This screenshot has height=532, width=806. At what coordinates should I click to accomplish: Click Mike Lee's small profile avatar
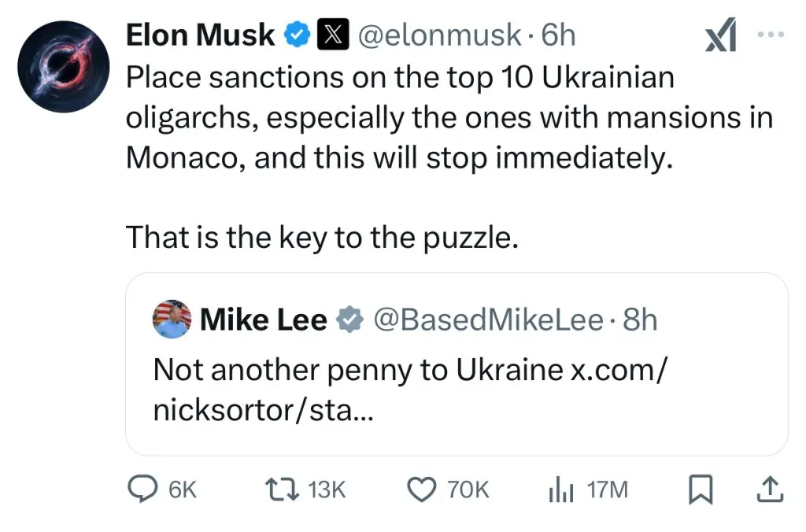172,319
